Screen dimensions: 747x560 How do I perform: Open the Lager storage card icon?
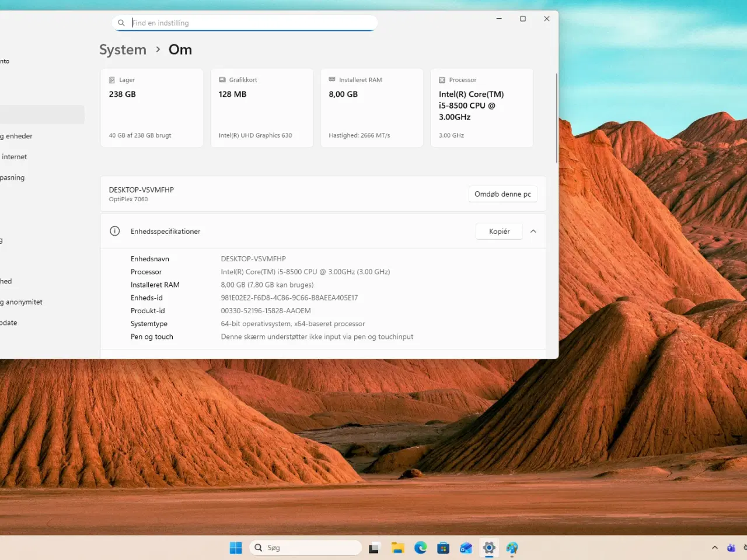tap(112, 79)
